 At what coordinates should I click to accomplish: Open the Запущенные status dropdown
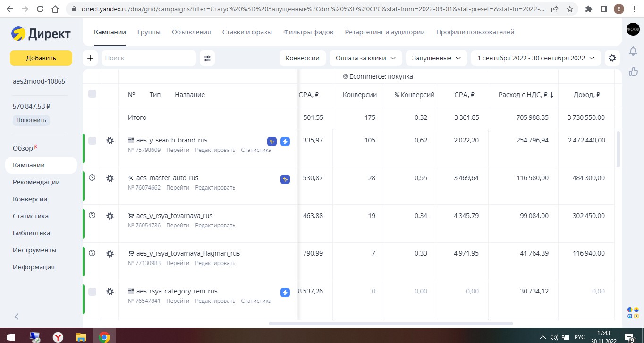pyautogui.click(x=436, y=58)
